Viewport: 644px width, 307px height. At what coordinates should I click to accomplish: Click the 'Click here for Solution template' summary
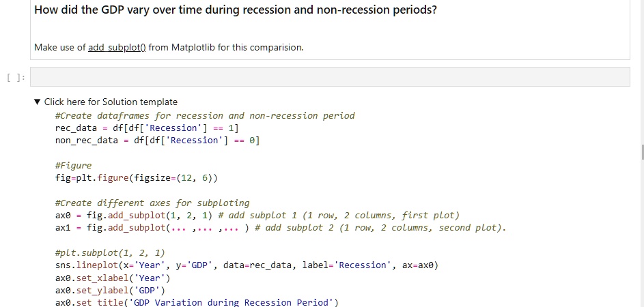111,102
